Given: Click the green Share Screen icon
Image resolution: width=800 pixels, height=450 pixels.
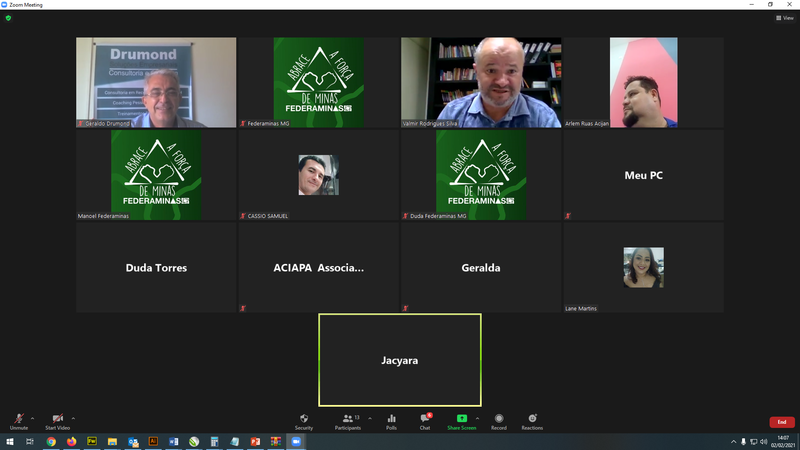Looking at the screenshot, I should pos(461,420).
